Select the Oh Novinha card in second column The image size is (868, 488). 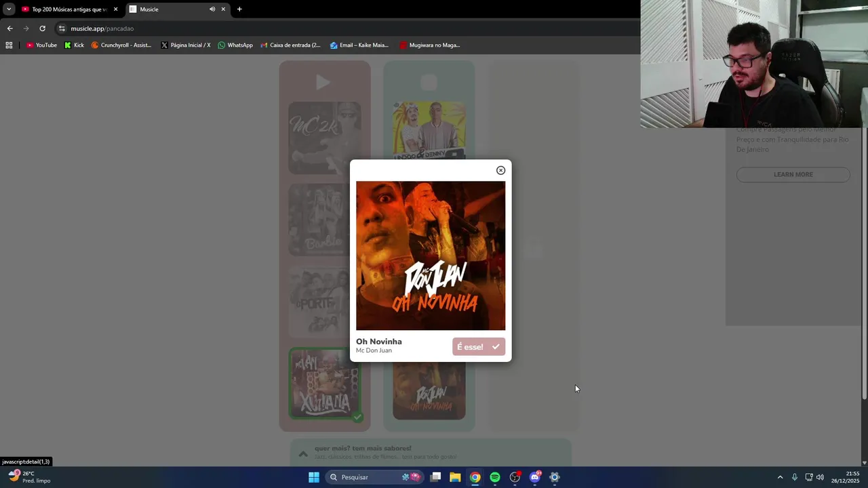click(x=429, y=391)
